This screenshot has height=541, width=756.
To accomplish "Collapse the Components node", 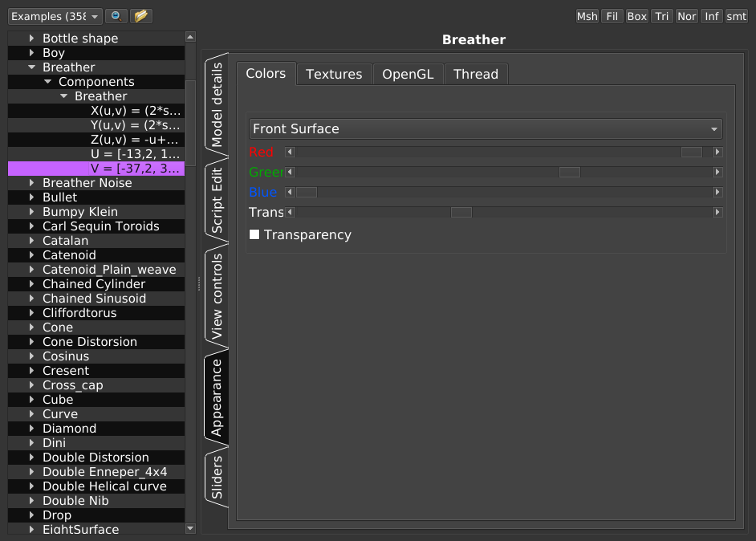I will point(47,82).
